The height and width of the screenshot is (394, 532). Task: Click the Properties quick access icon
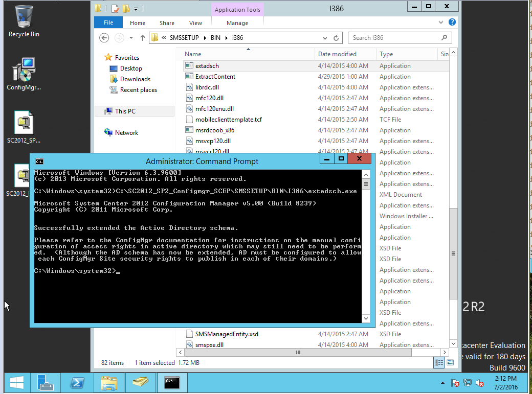pos(116,9)
